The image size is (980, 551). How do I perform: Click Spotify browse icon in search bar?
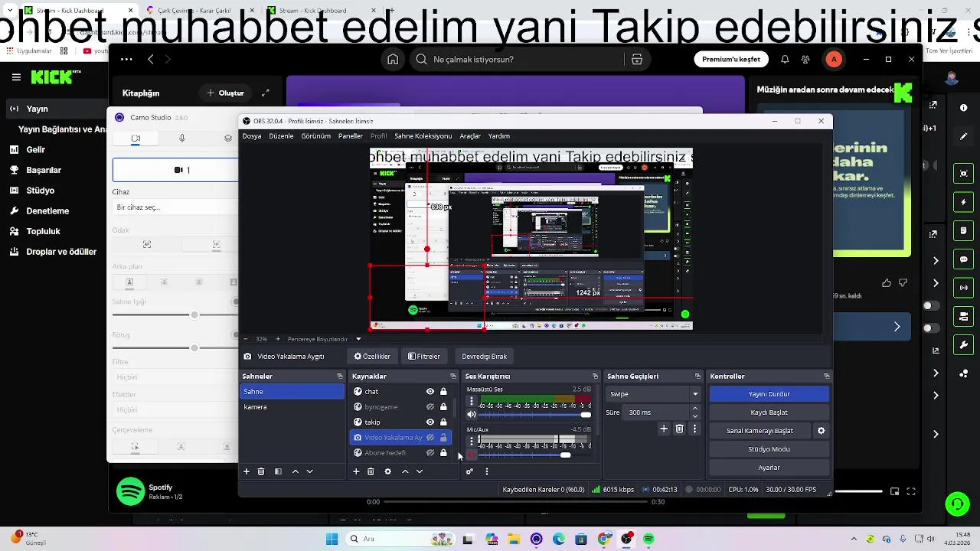636,60
